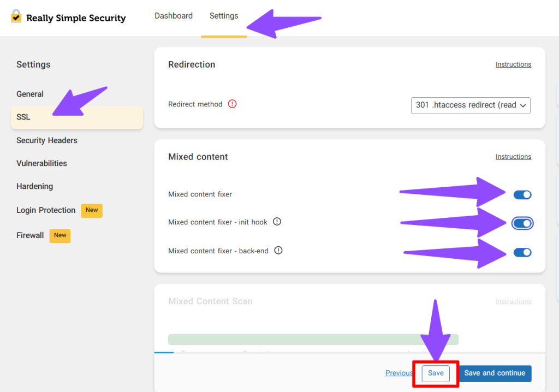Follow the Previous link
The image size is (559, 392).
399,373
